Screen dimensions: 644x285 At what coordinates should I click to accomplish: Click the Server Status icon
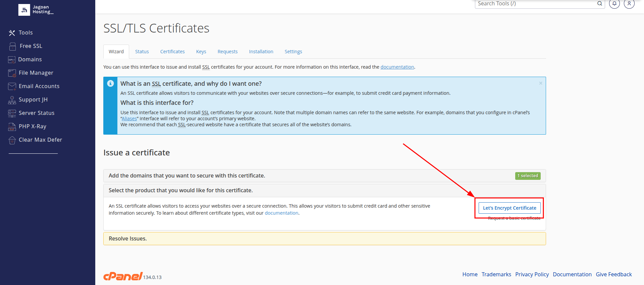12,113
